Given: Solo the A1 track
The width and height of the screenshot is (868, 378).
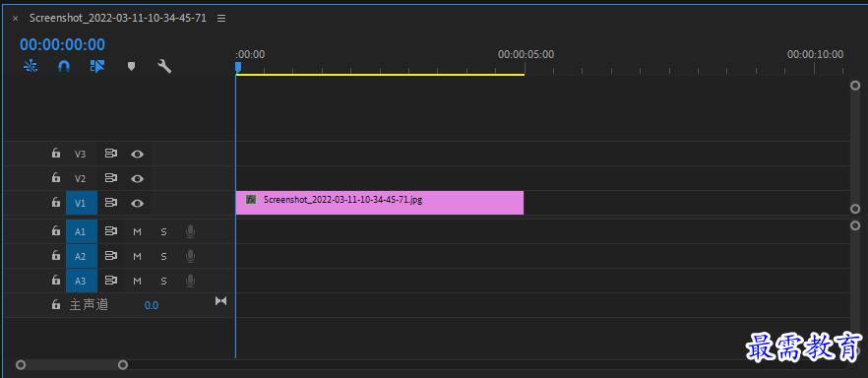Looking at the screenshot, I should coord(163,232).
